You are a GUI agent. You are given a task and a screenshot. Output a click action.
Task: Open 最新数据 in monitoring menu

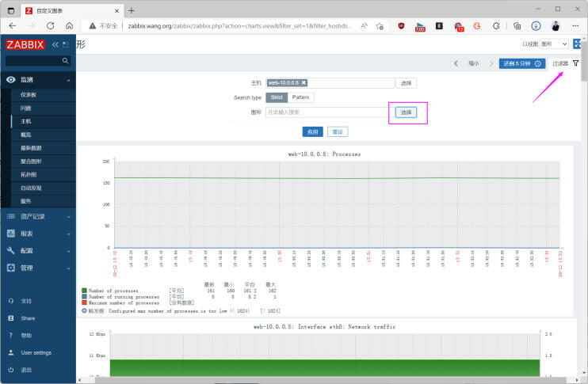pyautogui.click(x=31, y=148)
